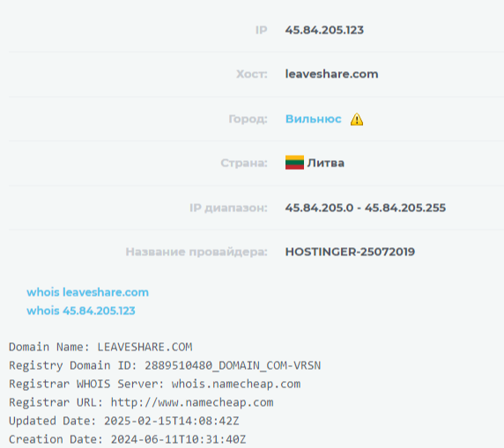Click the Название провайдера: label
The height and width of the screenshot is (448, 504).
(x=196, y=252)
